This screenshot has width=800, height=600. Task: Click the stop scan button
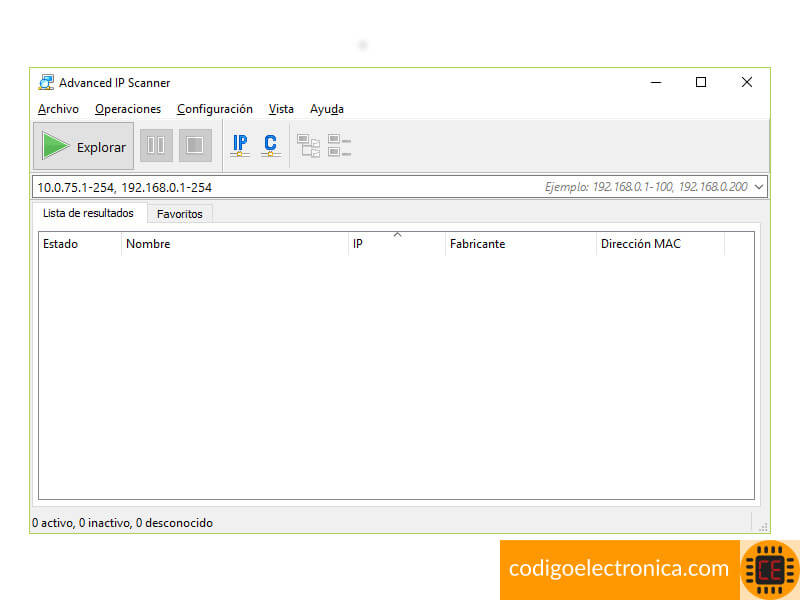195,146
